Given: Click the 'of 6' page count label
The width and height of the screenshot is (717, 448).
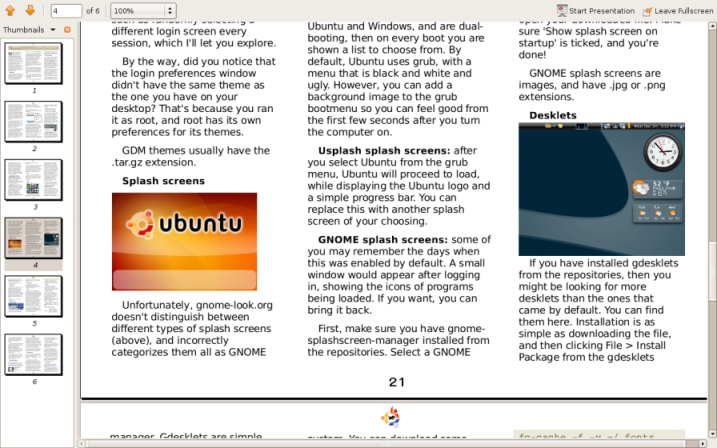Looking at the screenshot, I should [x=93, y=11].
